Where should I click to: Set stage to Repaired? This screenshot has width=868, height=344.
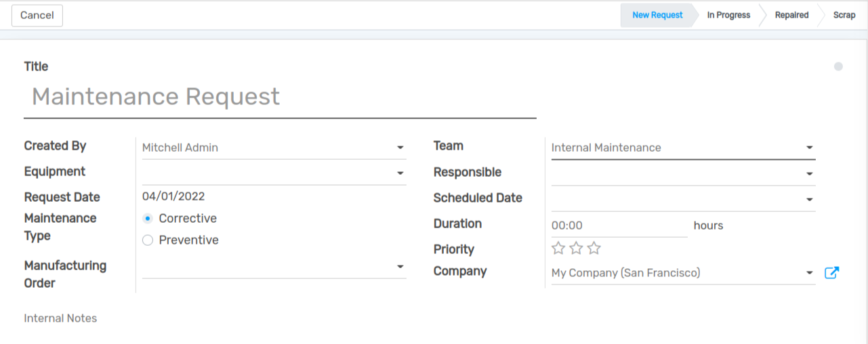791,15
